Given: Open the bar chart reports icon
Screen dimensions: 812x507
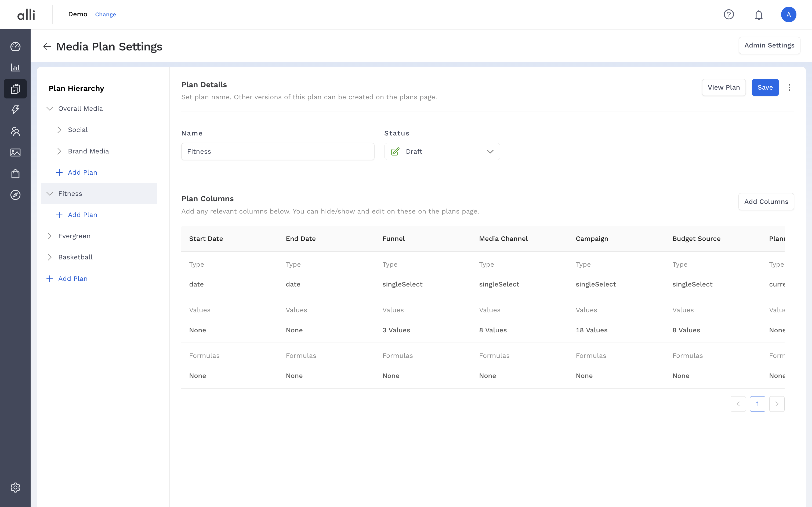Looking at the screenshot, I should [x=15, y=67].
